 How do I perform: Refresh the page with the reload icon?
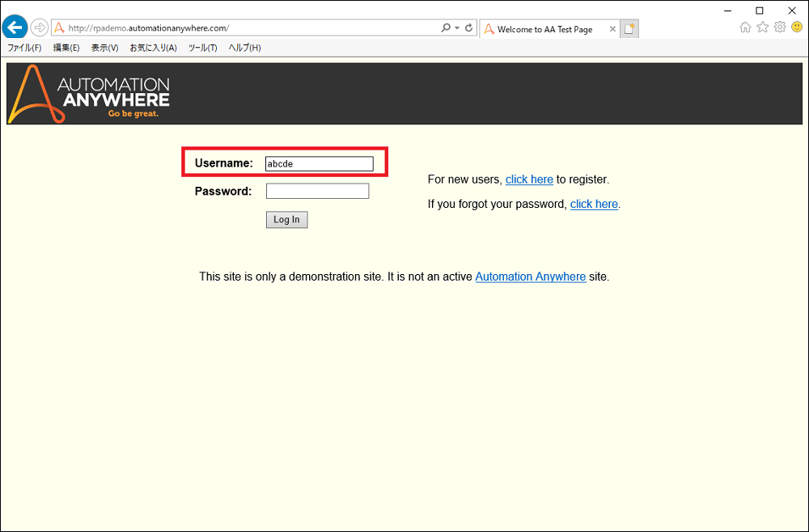click(468, 27)
